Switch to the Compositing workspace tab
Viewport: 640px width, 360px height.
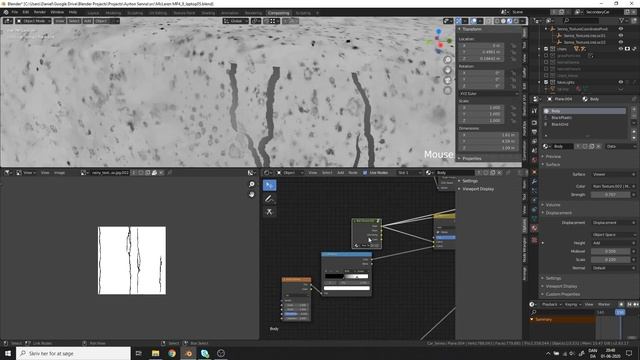pyautogui.click(x=279, y=13)
